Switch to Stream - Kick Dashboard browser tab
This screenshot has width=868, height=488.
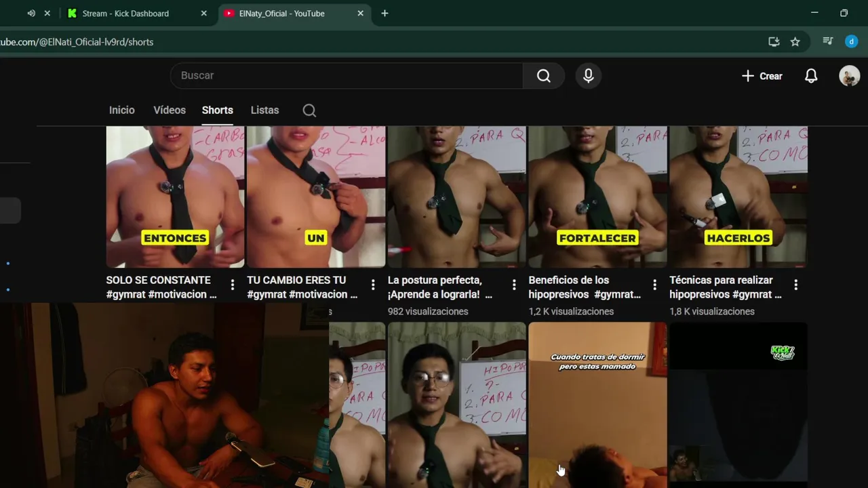pyautogui.click(x=125, y=14)
